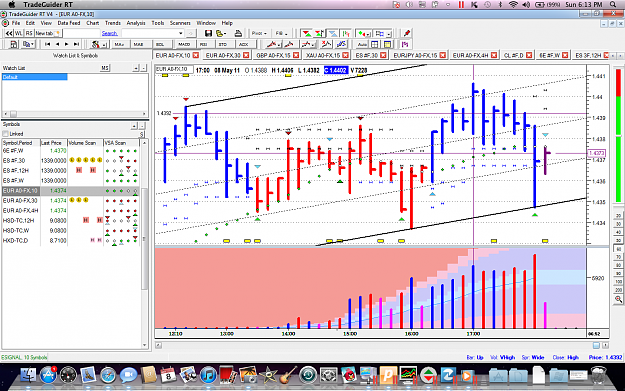Screen dimensions: 625x391
Task: Click the VSA Scan column header
Action: point(121,143)
